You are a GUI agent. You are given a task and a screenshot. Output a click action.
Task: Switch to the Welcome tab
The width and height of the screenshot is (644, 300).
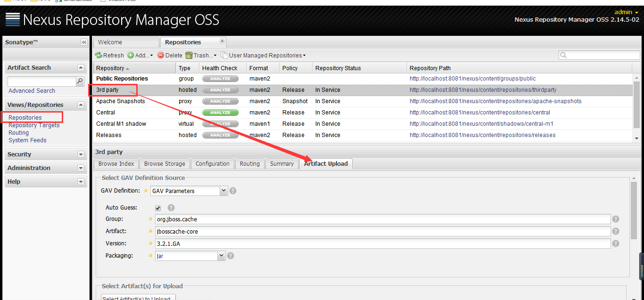(x=126, y=42)
